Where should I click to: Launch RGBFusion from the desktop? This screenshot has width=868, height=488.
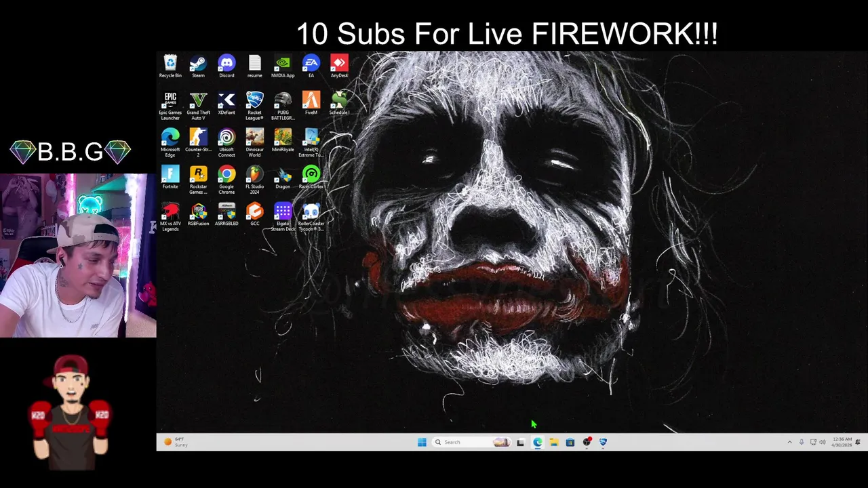[x=198, y=215]
